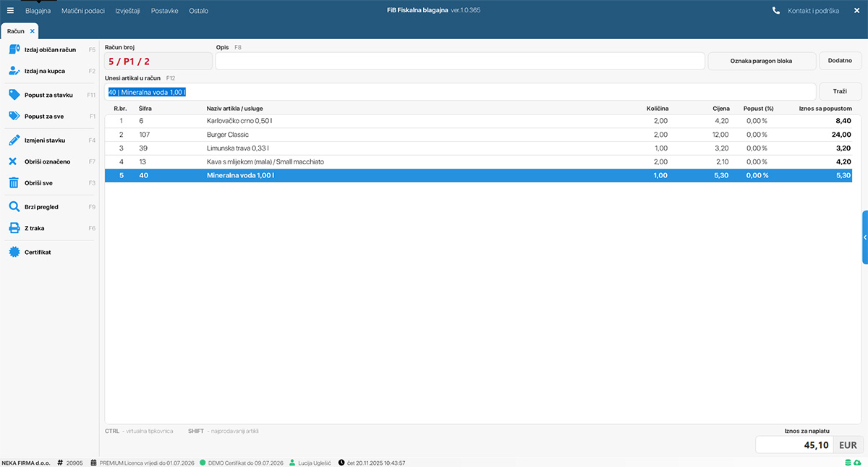Click the pencil icon for Izmjeni stavku

(13, 140)
